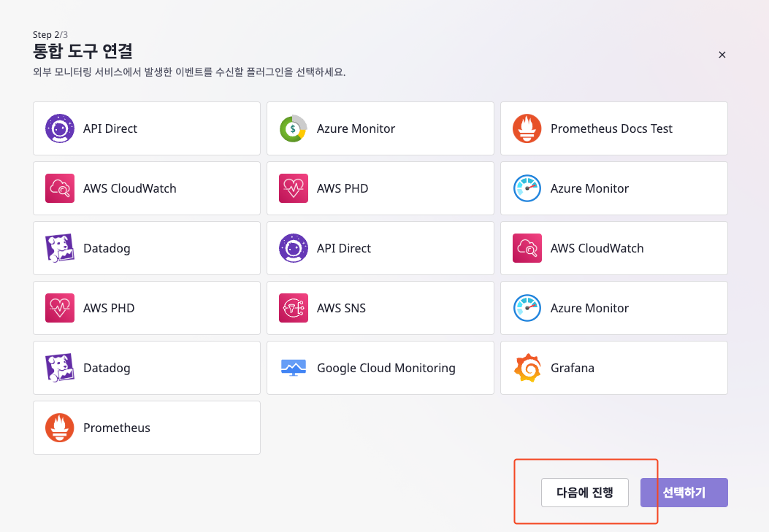Click Azure Monitor gauge icon right of AWS PHD

[527, 188]
